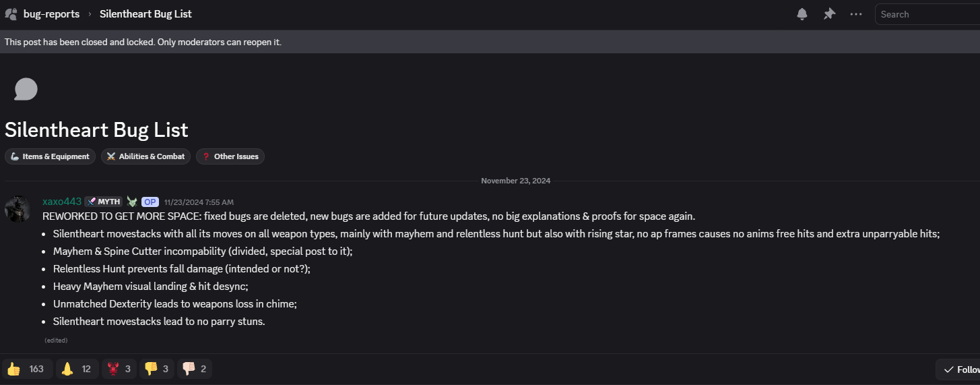Viewport: 980px width, 385px height.
Task: Toggle the nose reaction with 12
Action: tap(75, 369)
